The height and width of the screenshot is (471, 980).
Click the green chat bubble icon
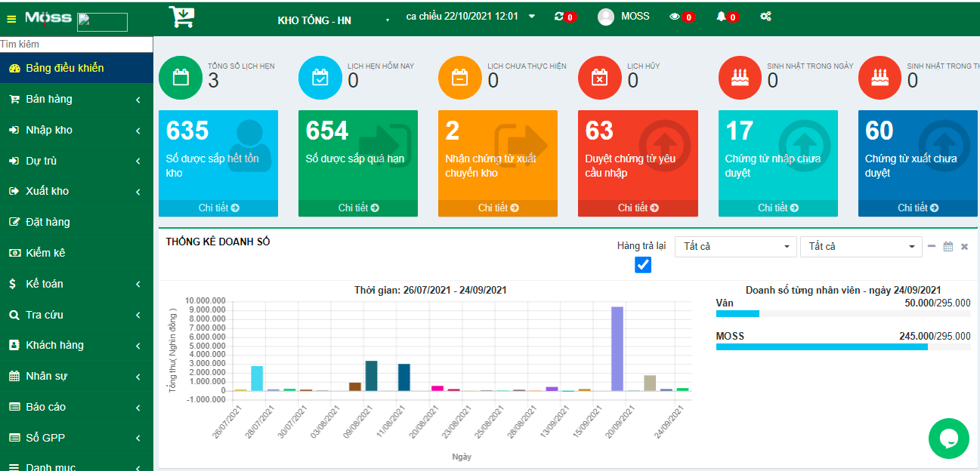tap(948, 439)
